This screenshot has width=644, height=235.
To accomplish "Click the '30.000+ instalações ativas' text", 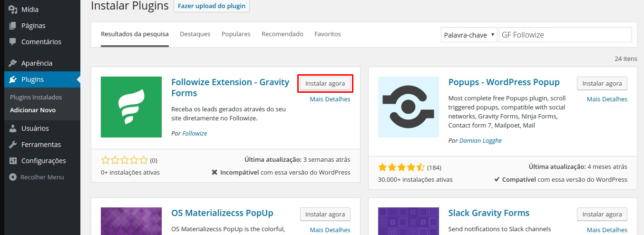I will 415,179.
